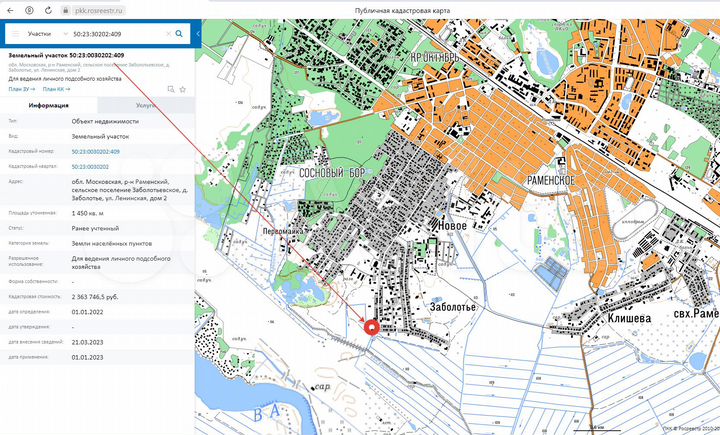
Task: Open the План КК link
Action: 56,89
